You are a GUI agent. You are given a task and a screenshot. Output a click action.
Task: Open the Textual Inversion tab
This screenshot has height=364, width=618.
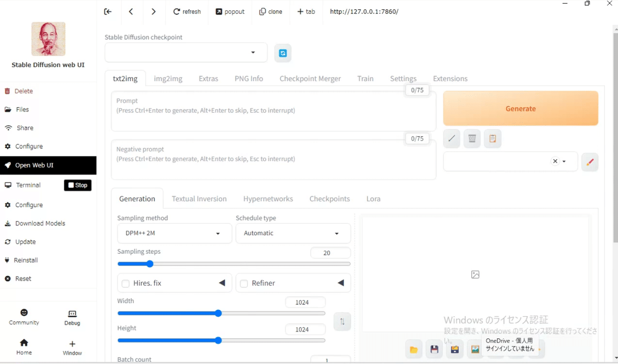click(x=199, y=198)
